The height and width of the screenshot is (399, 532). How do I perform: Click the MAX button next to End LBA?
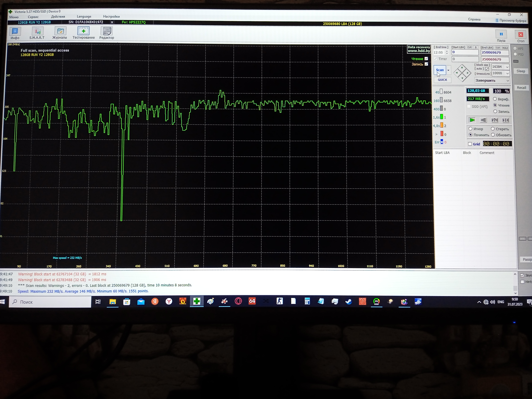pos(505,48)
